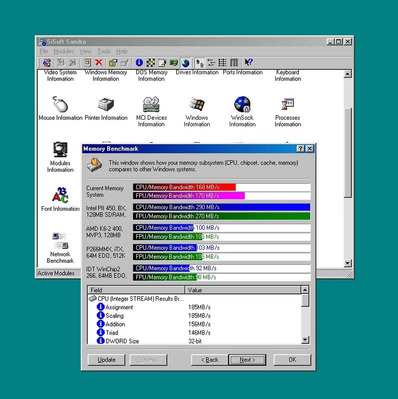Viewport: 398px width, 399px height.
Task: Select the Font Information module icon
Action: [60, 195]
